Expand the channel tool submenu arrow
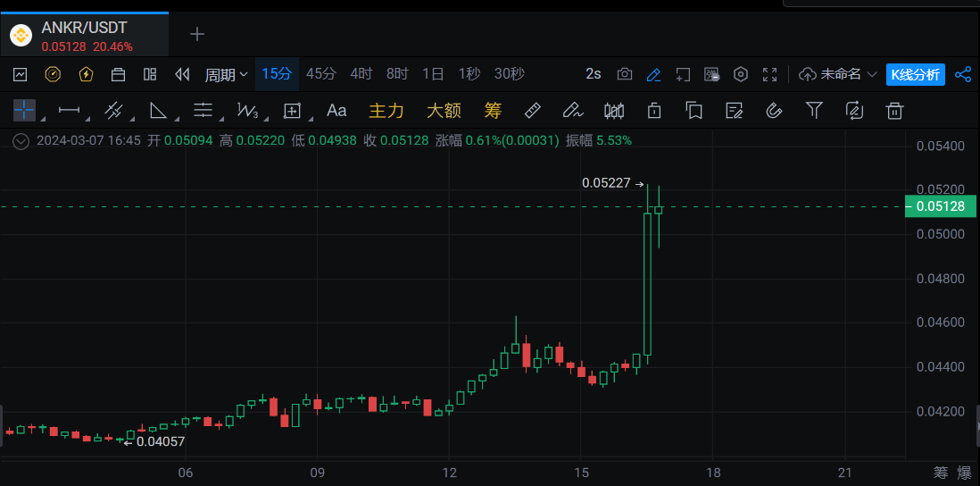This screenshot has width=980, height=486. 131,118
